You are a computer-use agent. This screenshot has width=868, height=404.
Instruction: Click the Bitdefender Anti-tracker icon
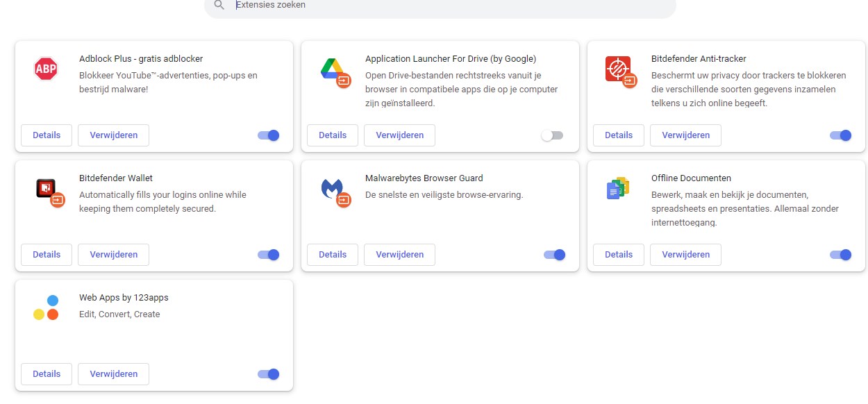(618, 69)
